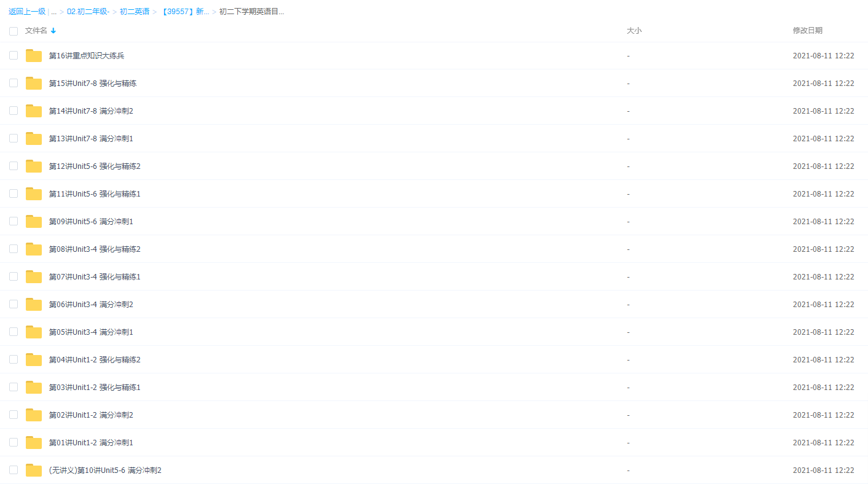Click folder icon of 第02讲Unit1-2 满分冲刺2
868x484 pixels.
coord(34,415)
